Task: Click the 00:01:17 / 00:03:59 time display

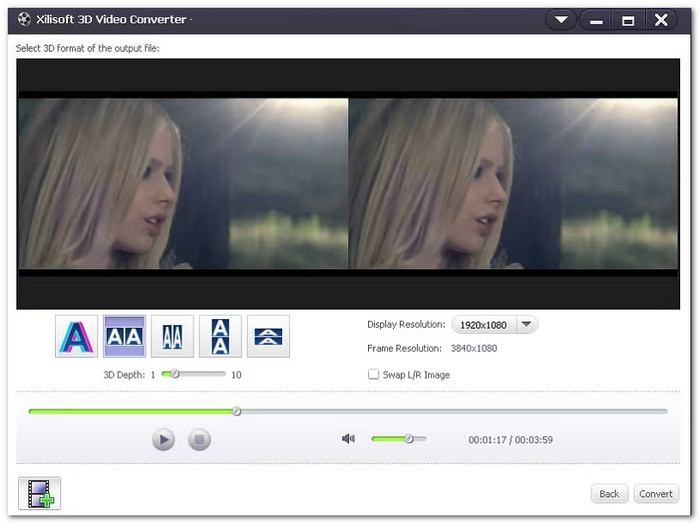Action: tap(511, 440)
